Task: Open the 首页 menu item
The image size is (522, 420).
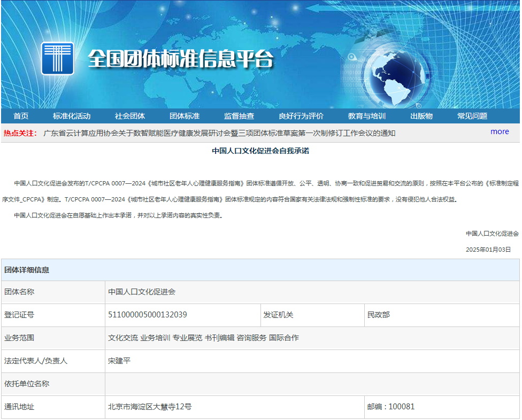Action: [x=21, y=116]
